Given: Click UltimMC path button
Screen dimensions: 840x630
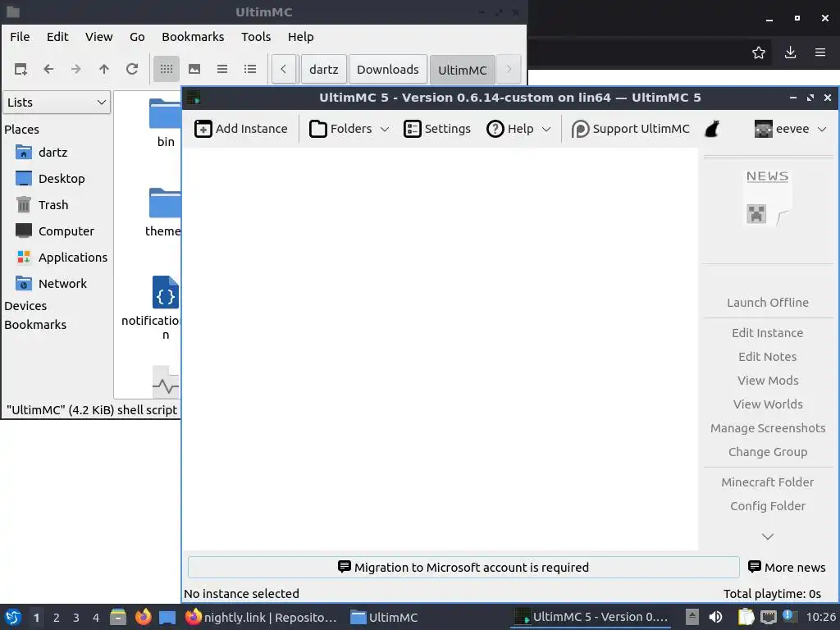Looking at the screenshot, I should pos(463,71).
